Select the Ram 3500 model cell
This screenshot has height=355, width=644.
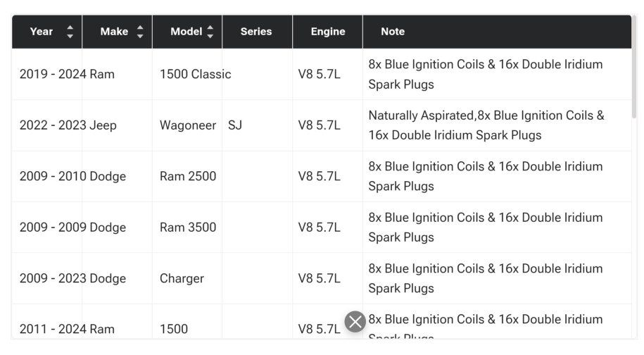coord(188,228)
